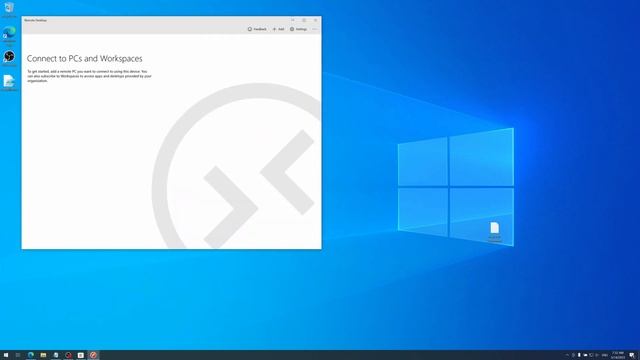This screenshot has height=360, width=640.
Task: Click Add to add a remote PC
Action: (278, 29)
